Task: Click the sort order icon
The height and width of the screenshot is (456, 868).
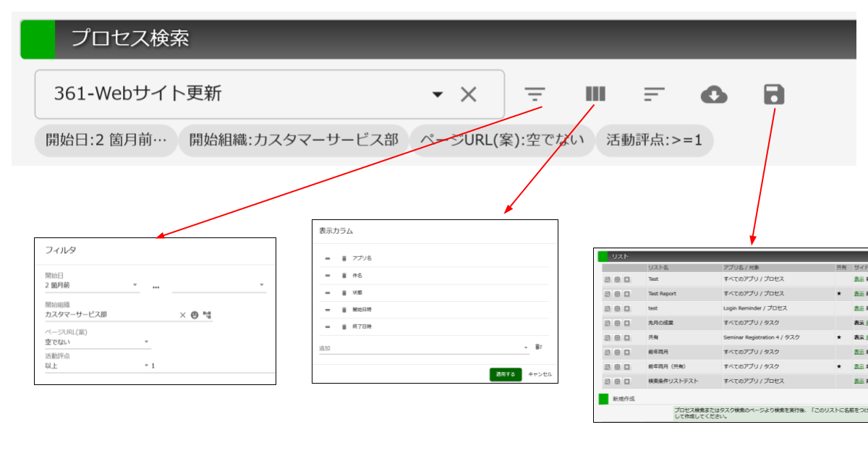Action: tap(654, 95)
